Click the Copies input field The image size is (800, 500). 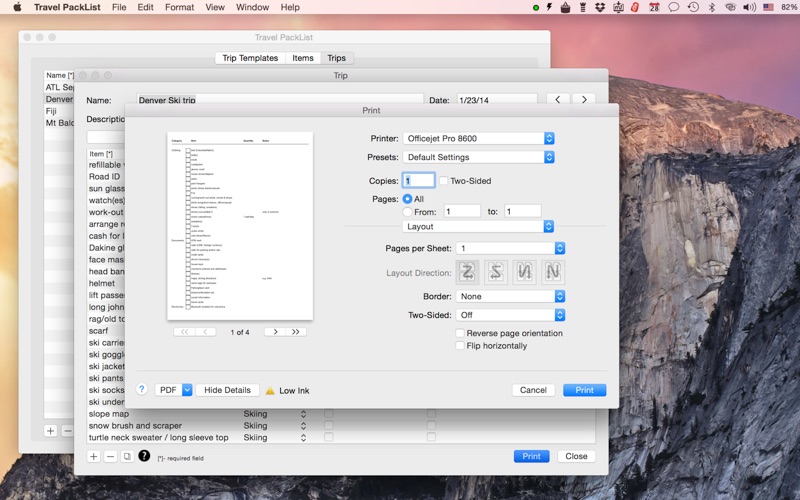(x=419, y=180)
